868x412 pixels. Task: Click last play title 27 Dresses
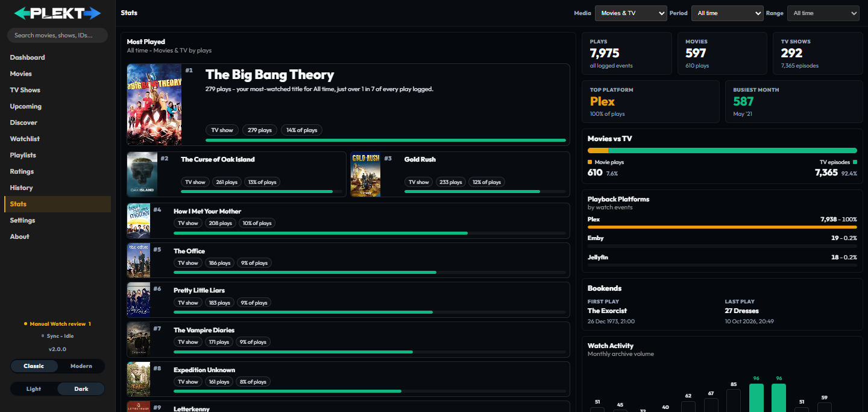pos(741,311)
